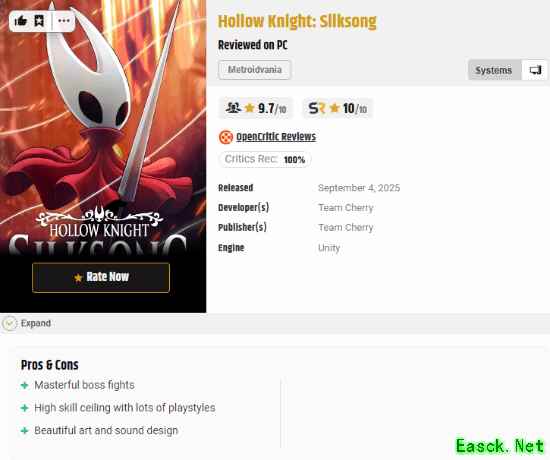Open the Systems selector
Screen dimensions: 550x460
click(494, 70)
